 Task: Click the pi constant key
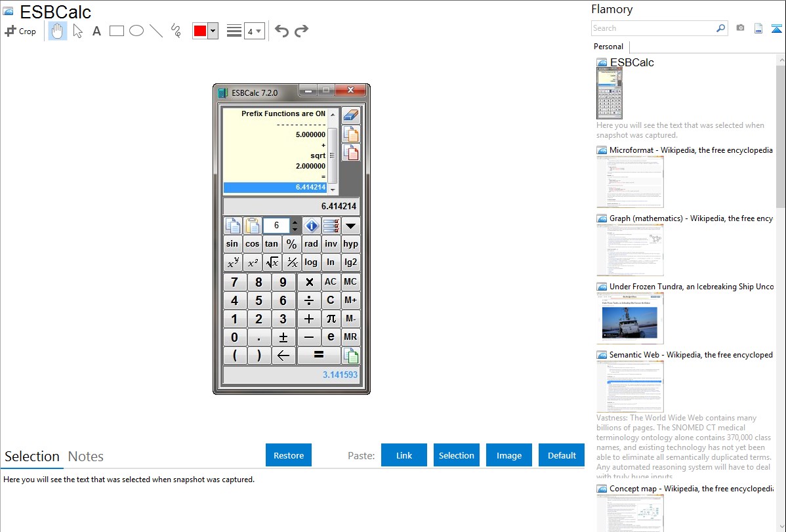click(x=331, y=319)
